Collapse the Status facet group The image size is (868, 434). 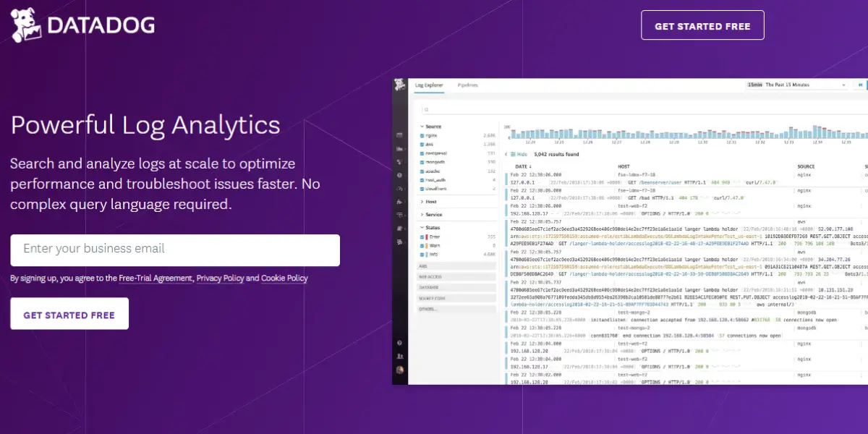430,228
